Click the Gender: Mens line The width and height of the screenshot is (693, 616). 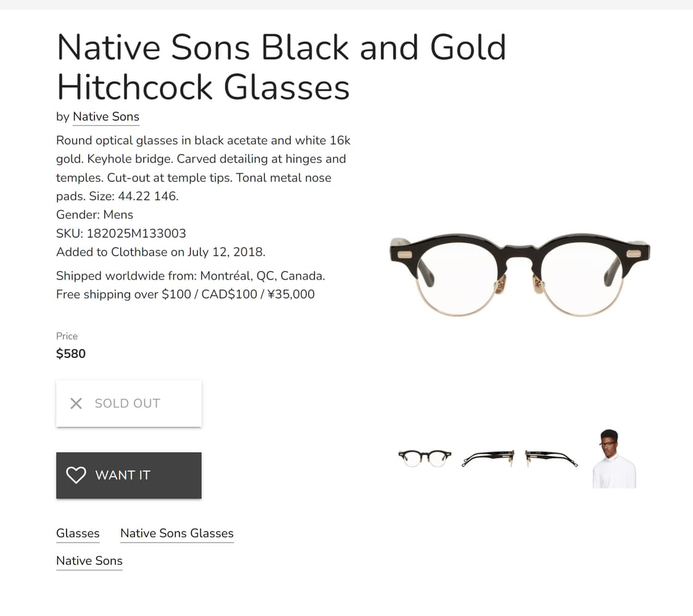[94, 215]
